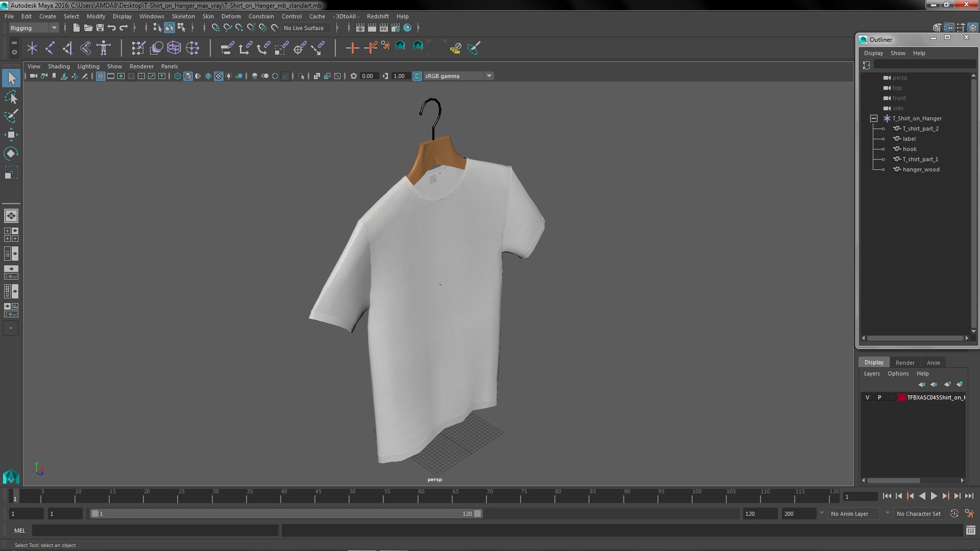This screenshot has width=980, height=551.
Task: Click the Undo arrow icon
Action: pyautogui.click(x=112, y=28)
